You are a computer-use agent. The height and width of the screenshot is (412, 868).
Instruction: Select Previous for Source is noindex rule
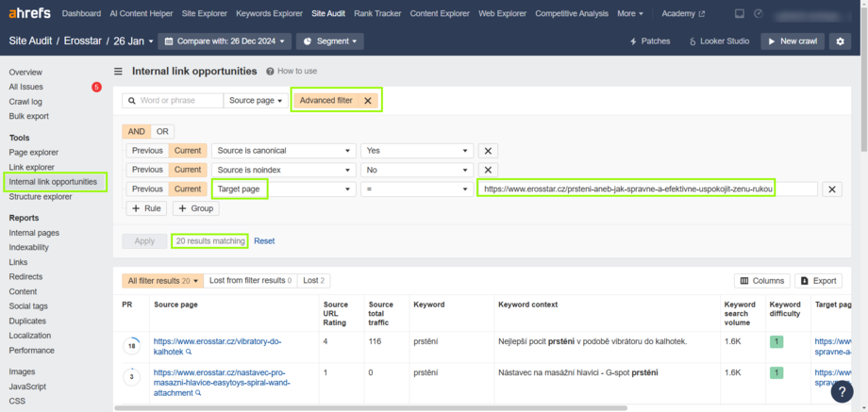147,170
